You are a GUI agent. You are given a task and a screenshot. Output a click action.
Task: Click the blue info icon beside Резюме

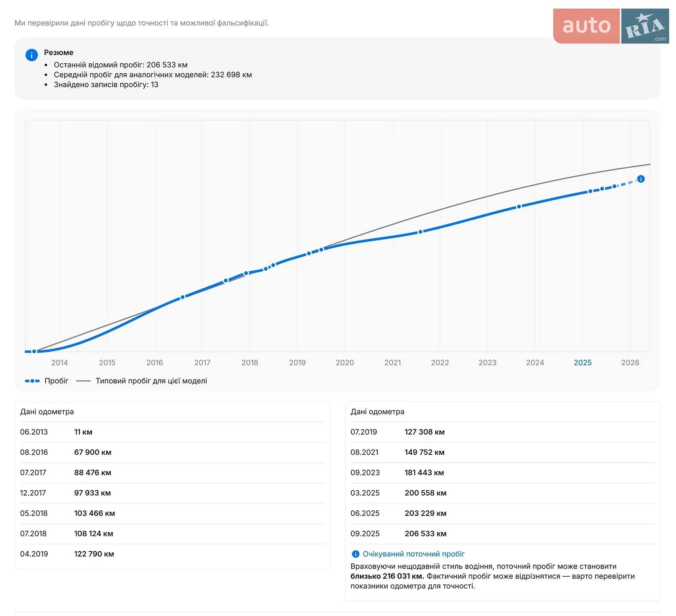tap(32, 55)
